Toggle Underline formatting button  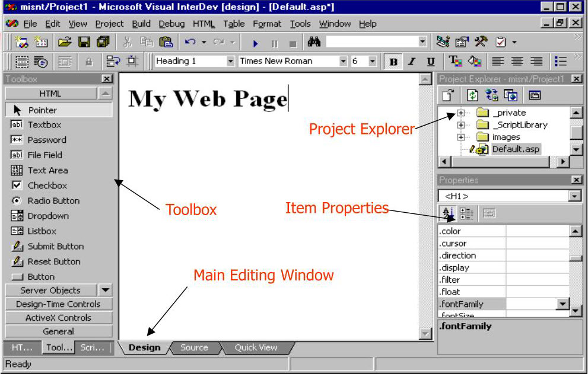tap(431, 62)
